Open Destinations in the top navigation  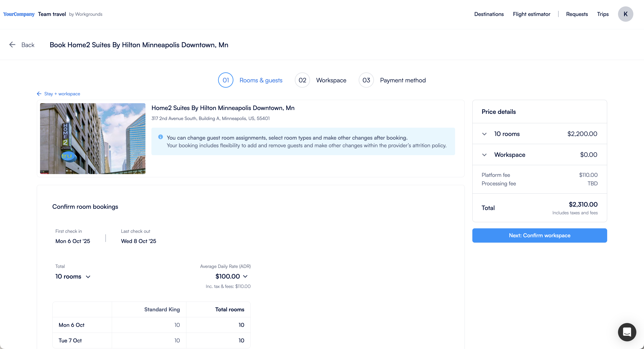(489, 14)
